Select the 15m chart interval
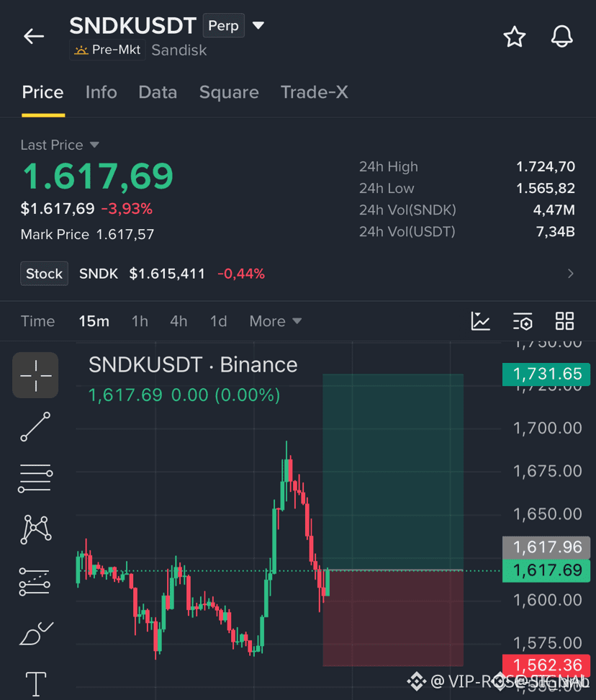This screenshot has height=700, width=596. coord(94,321)
